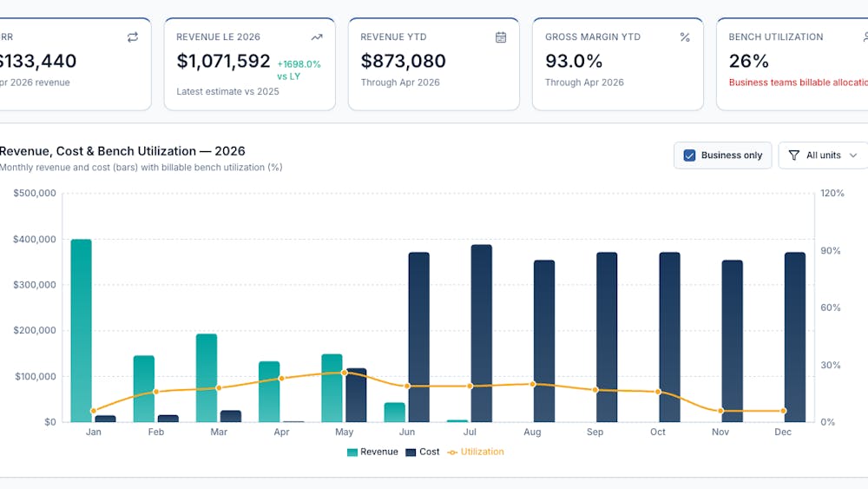Hide Revenue series via legend

click(x=372, y=452)
